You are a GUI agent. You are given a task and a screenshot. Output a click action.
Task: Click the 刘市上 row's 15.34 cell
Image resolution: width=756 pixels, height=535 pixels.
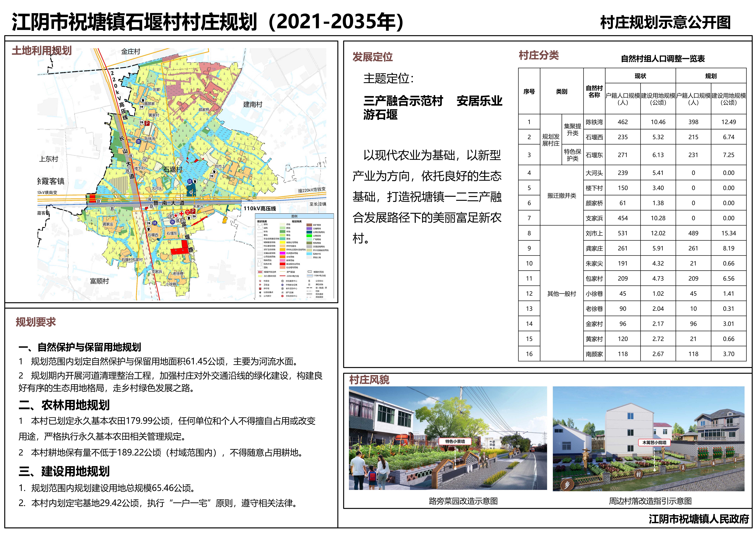[729, 233]
